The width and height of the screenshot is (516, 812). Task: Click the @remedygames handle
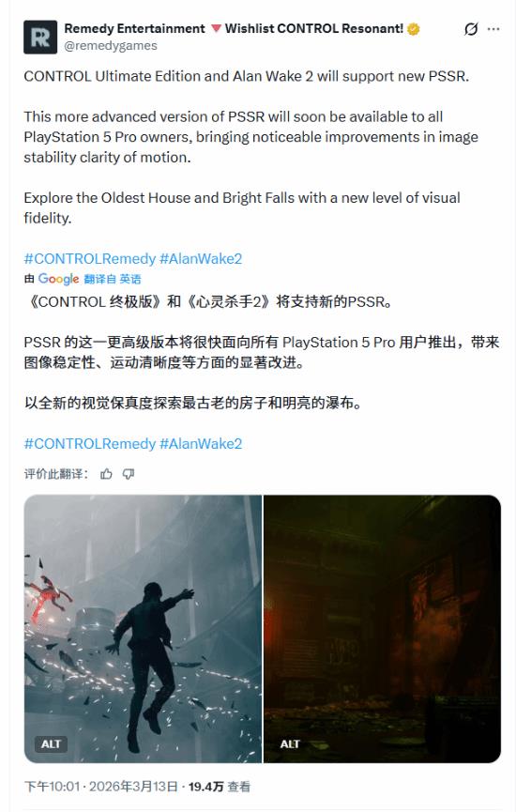(x=111, y=46)
